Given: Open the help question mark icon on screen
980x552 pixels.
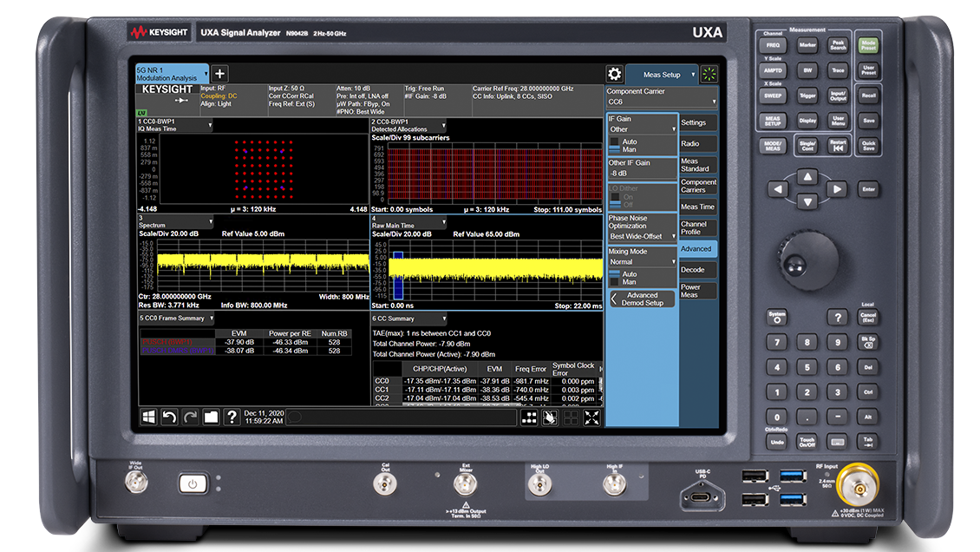Looking at the screenshot, I should pos(232,417).
